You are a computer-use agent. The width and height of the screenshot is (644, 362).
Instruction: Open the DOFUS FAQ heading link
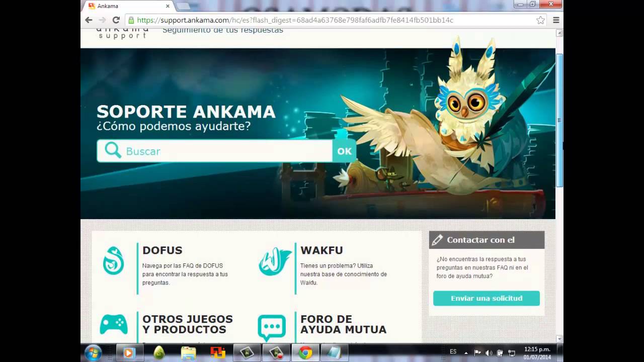click(x=162, y=250)
